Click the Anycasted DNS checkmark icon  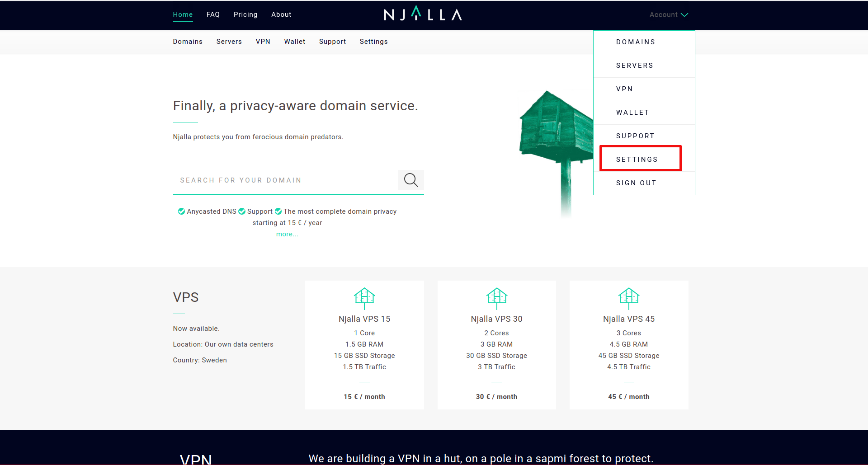(181, 211)
